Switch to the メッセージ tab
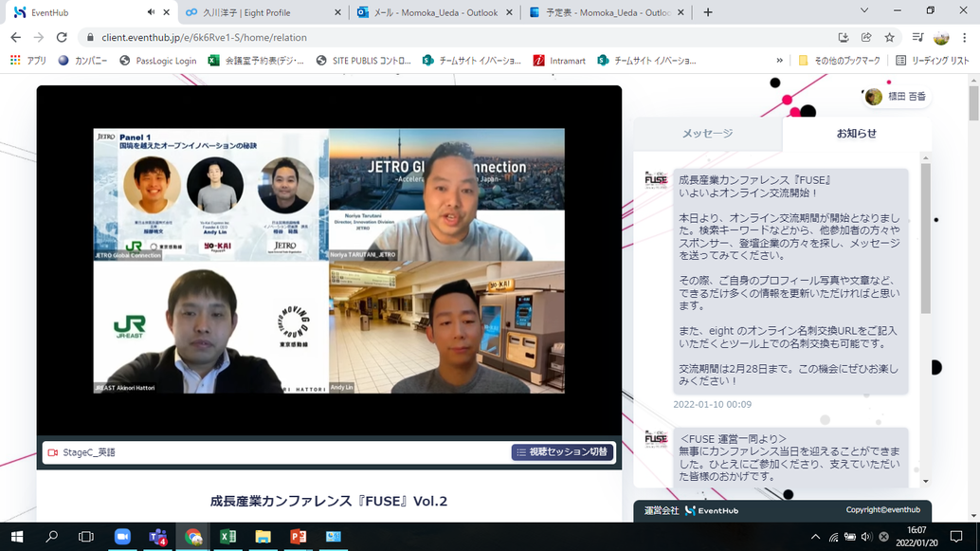 [x=707, y=133]
